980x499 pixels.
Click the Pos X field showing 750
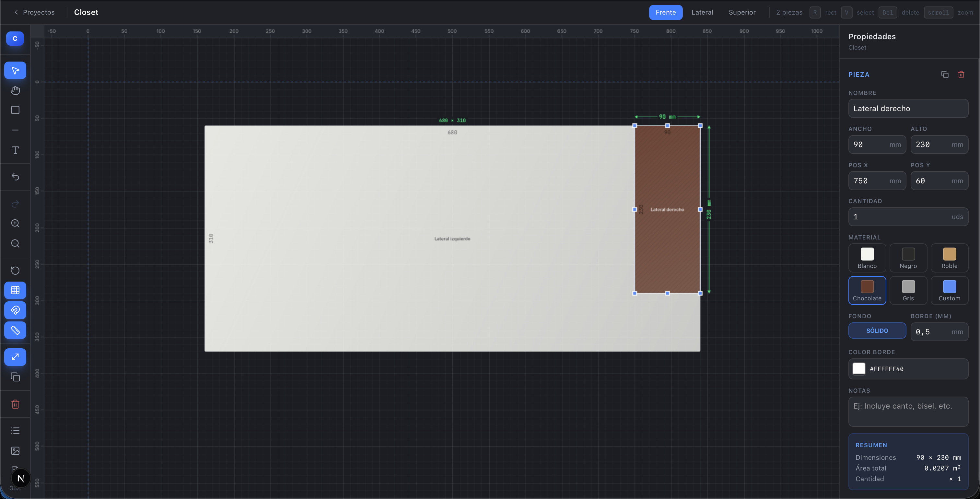[877, 181]
